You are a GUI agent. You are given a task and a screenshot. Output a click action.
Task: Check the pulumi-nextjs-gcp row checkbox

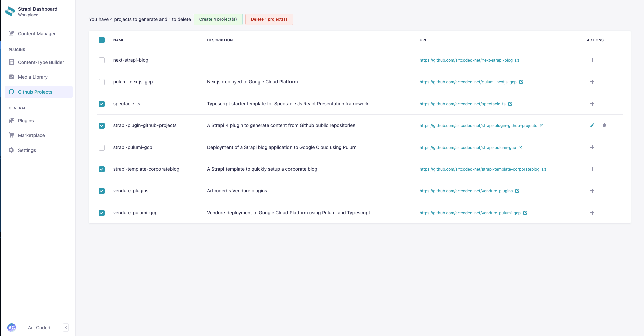[x=102, y=82]
